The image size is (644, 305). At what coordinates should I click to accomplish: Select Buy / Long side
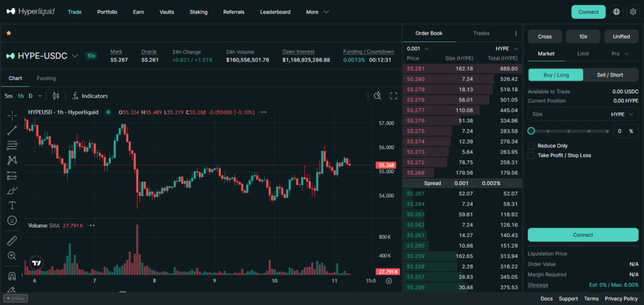coord(555,75)
